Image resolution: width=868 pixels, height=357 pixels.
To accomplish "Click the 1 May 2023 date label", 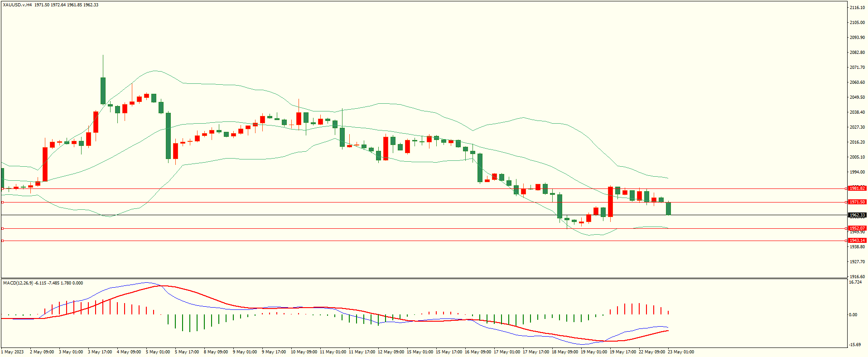I will pyautogui.click(x=13, y=352).
